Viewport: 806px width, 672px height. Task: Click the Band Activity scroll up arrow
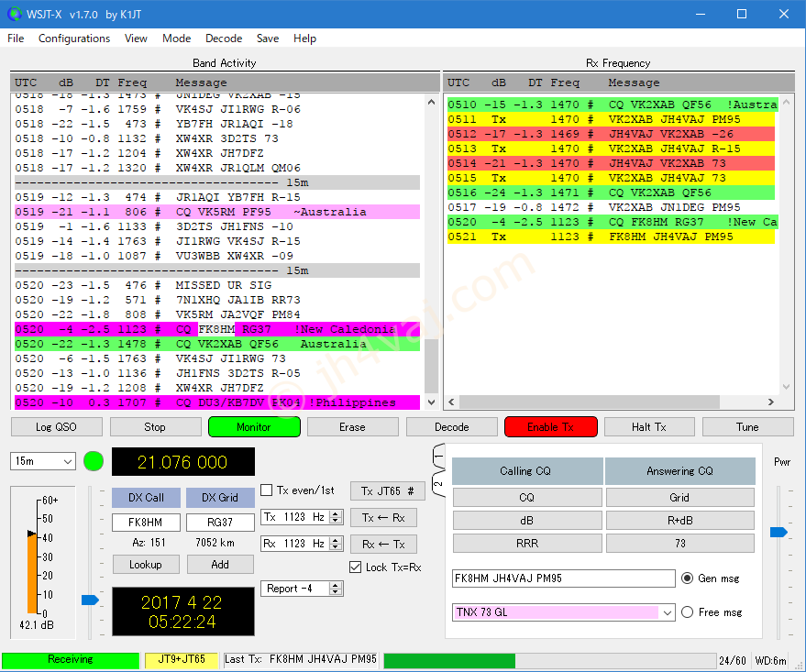431,102
